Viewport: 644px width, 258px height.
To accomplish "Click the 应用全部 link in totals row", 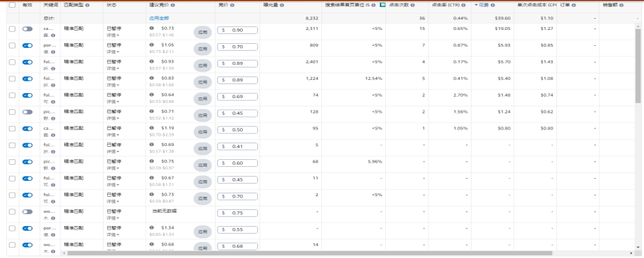I will (159, 18).
